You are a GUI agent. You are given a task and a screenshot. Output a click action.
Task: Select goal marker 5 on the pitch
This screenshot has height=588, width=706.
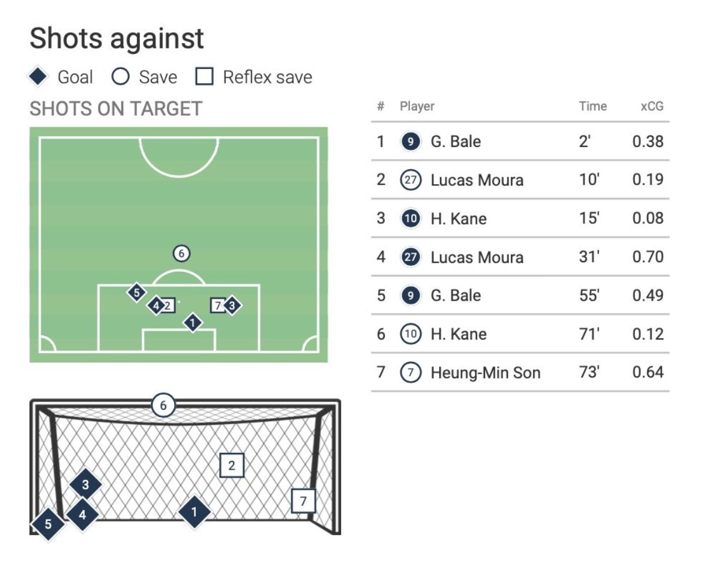(137, 292)
